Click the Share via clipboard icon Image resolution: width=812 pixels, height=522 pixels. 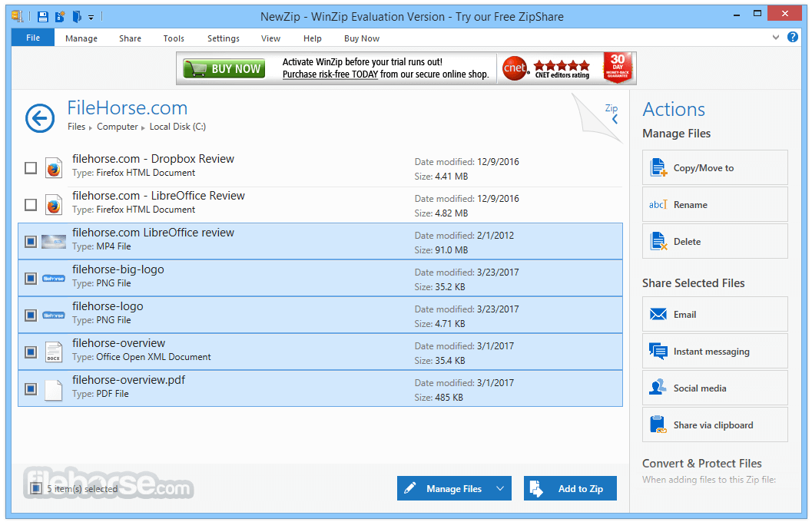click(658, 425)
